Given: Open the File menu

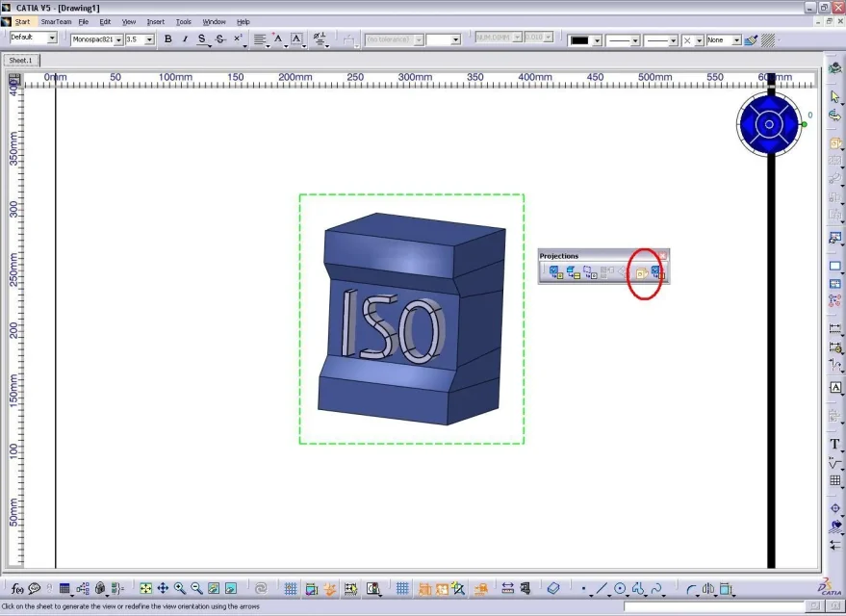Looking at the screenshot, I should [83, 21].
